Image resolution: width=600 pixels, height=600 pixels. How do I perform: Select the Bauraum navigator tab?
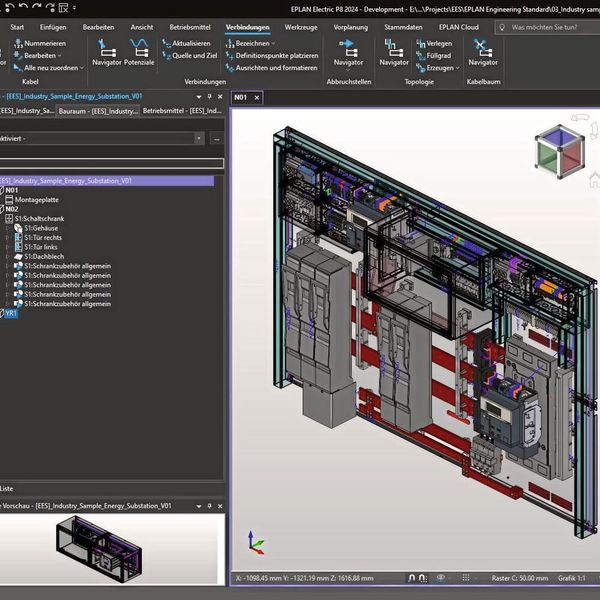click(98, 111)
